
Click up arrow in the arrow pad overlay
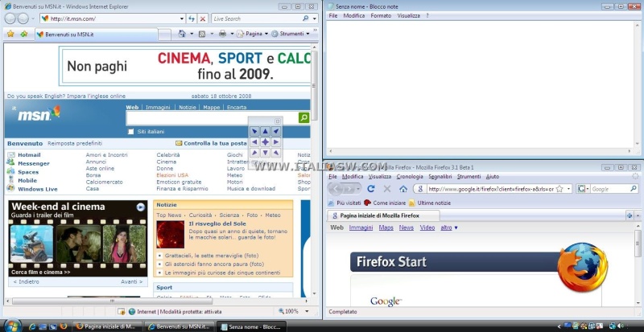(x=266, y=131)
